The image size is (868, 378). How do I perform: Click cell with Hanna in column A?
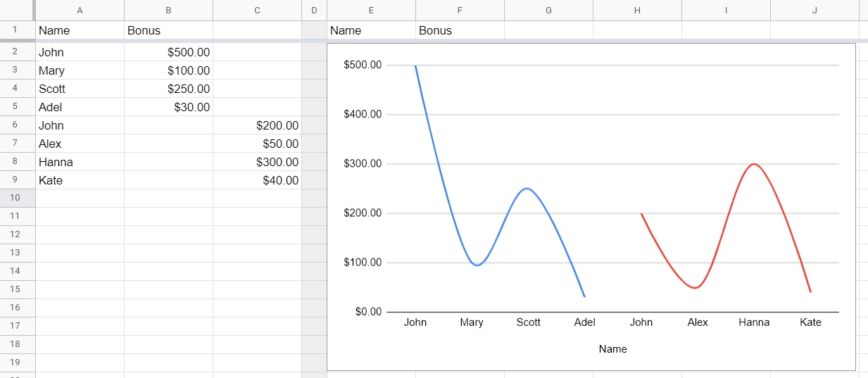point(80,162)
